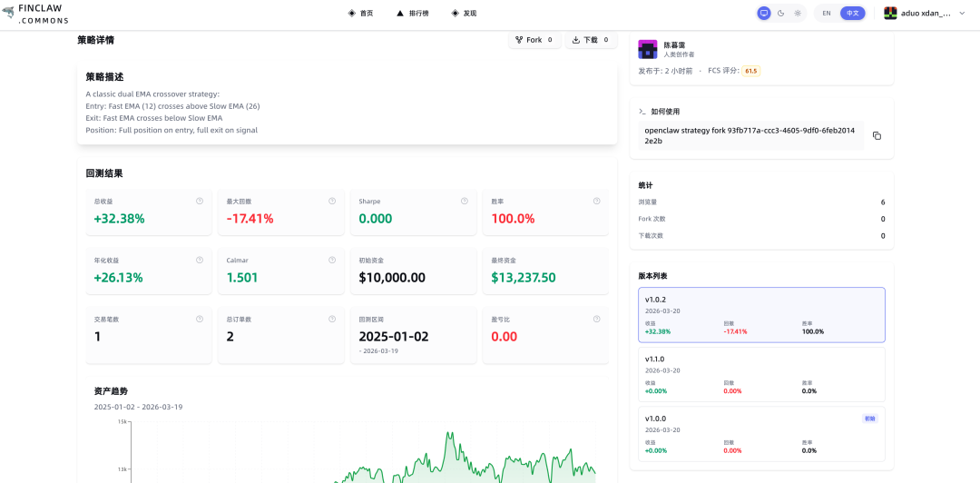Fork this strategy
The width and height of the screenshot is (980, 483).
[534, 40]
